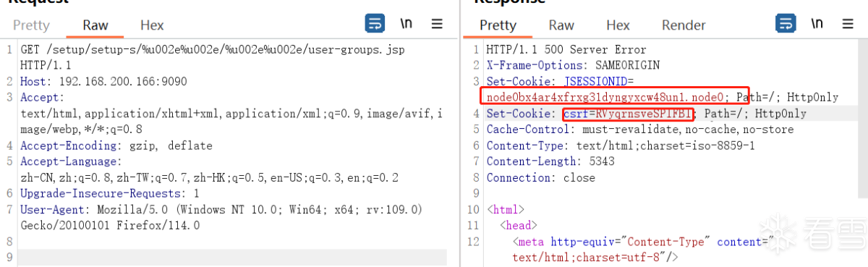Select the Request Raw tab
The image size is (868, 267).
click(x=95, y=25)
